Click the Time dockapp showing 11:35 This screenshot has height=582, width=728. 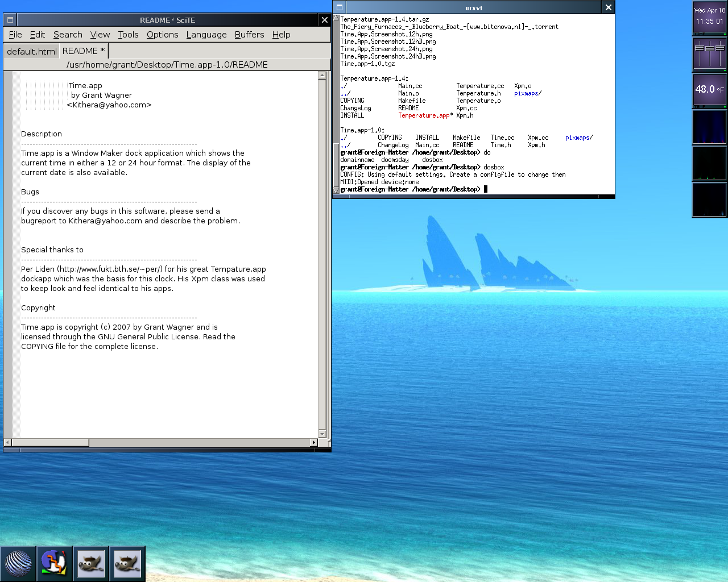709,17
